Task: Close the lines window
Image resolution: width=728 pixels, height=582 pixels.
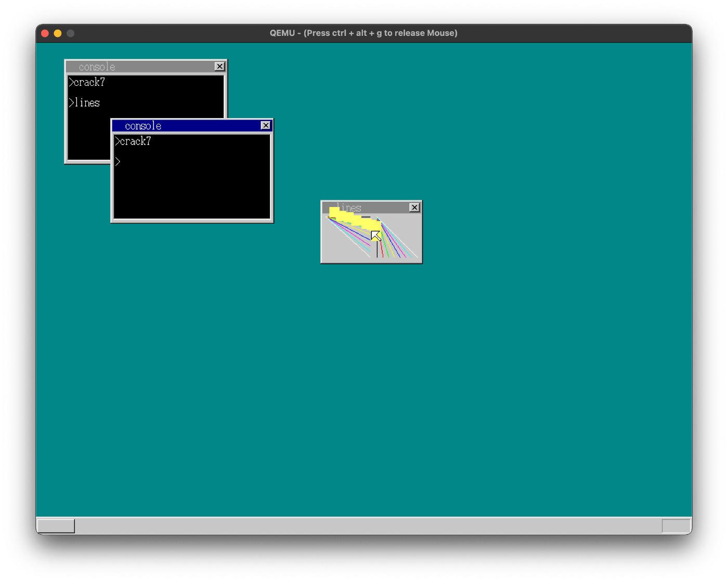Action: pos(414,208)
